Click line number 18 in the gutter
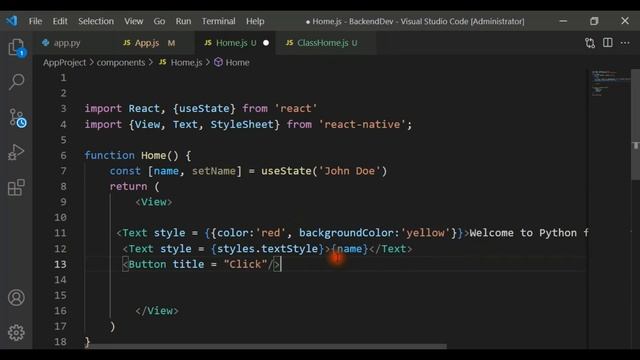This screenshot has height=360, width=640. pos(60,341)
